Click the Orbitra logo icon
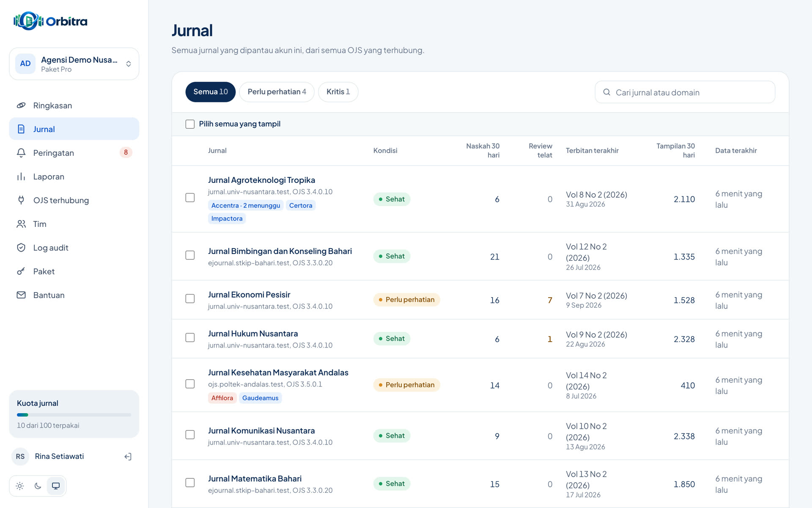This screenshot has width=812, height=508. [x=28, y=21]
